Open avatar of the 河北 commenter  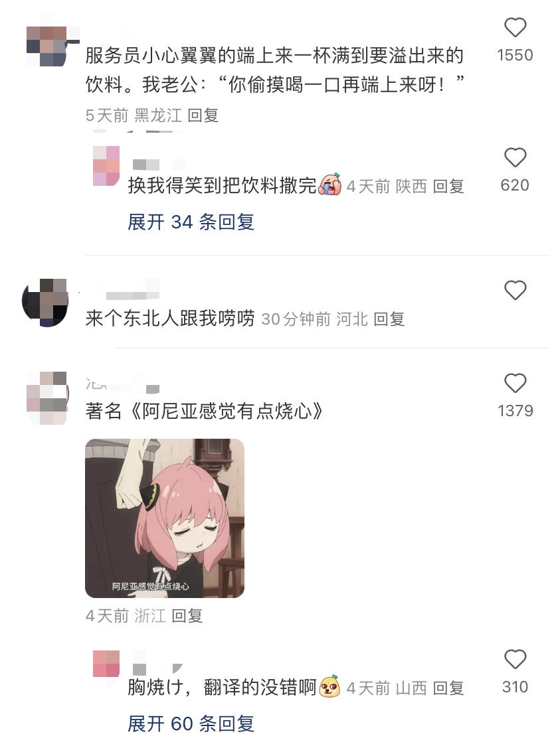(45, 303)
